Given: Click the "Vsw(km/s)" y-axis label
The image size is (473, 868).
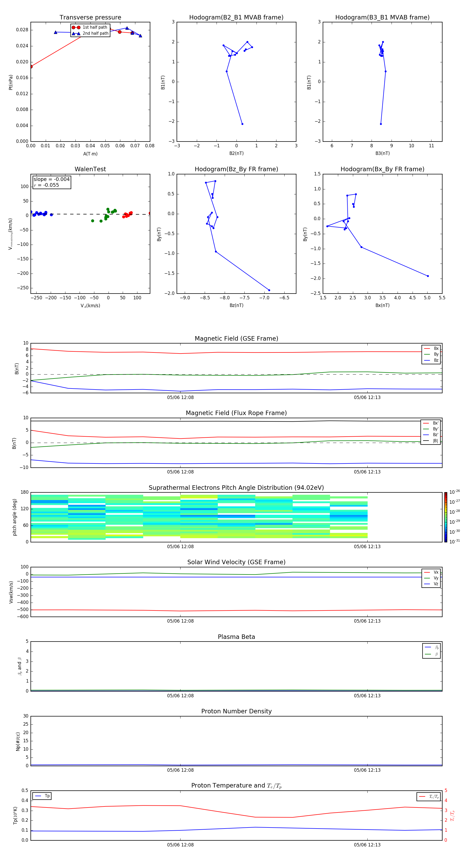Looking at the screenshot, I should click(11, 592).
